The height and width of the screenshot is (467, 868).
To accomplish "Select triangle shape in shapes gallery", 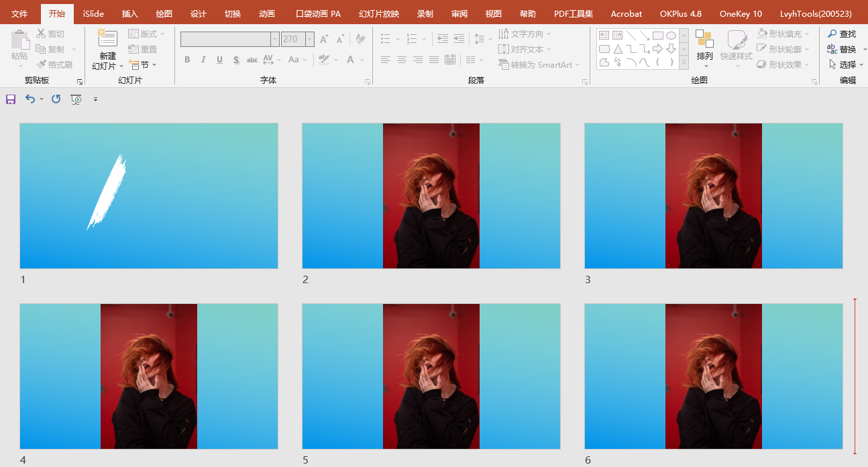I will [618, 49].
